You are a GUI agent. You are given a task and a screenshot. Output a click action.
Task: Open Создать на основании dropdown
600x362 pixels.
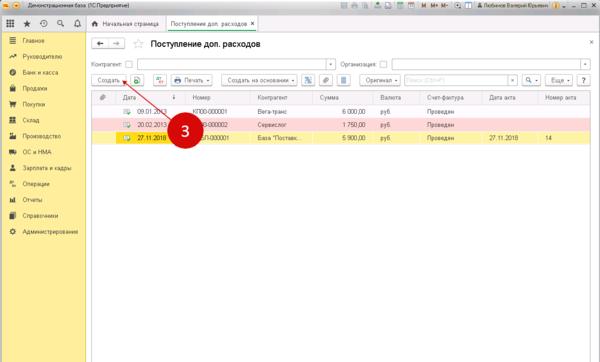coord(259,80)
